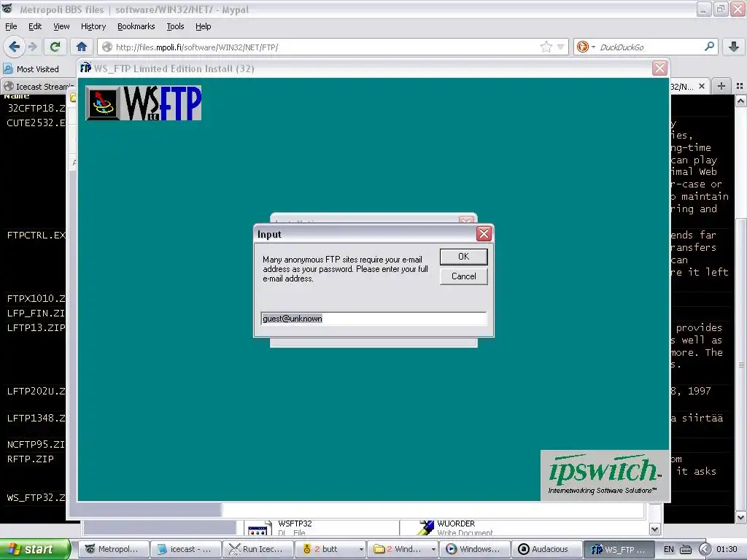Image resolution: width=747 pixels, height=560 pixels.
Task: Expand hidden tray icons arrow
Action: point(705,549)
